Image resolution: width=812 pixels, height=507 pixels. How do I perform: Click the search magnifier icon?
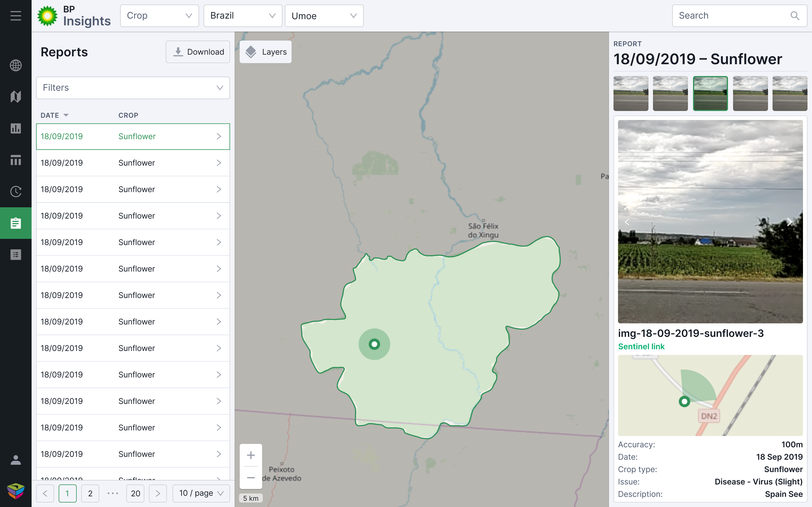[x=795, y=16]
